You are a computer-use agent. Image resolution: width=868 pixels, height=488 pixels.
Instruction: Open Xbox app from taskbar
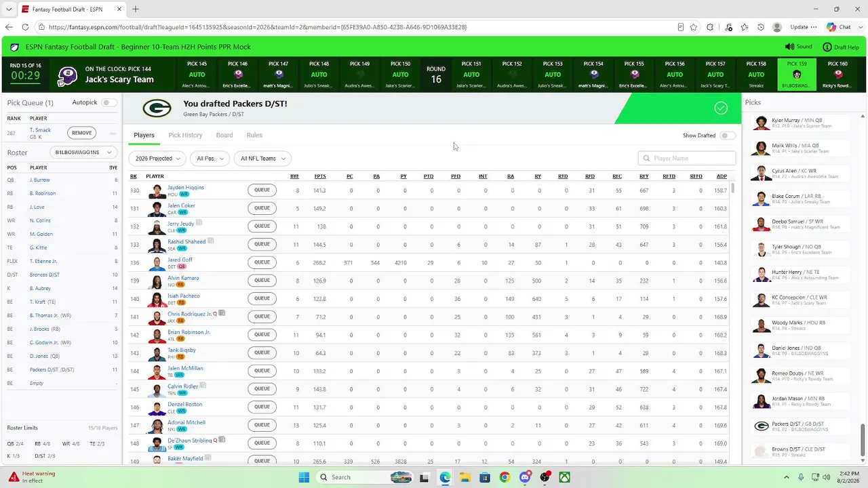point(564,477)
